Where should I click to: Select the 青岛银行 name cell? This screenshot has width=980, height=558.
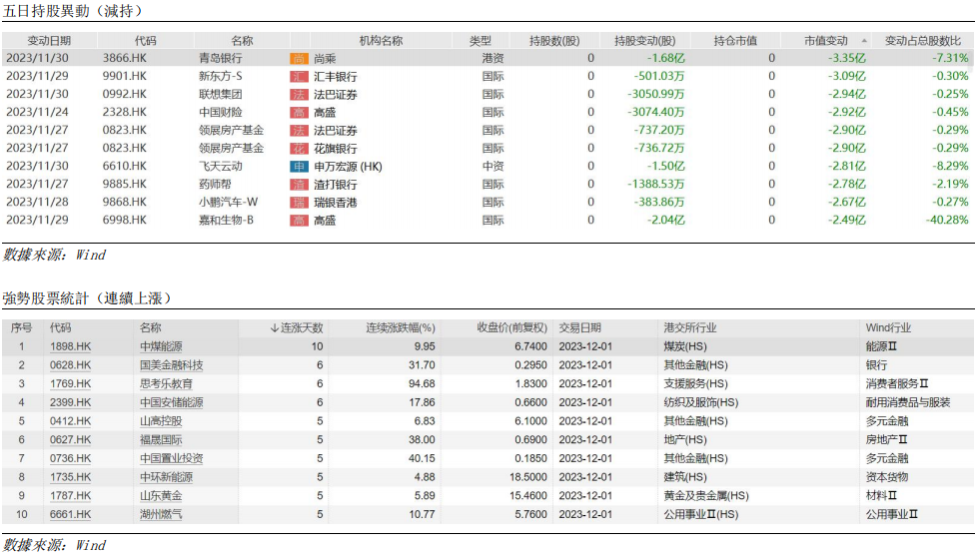click(220, 59)
